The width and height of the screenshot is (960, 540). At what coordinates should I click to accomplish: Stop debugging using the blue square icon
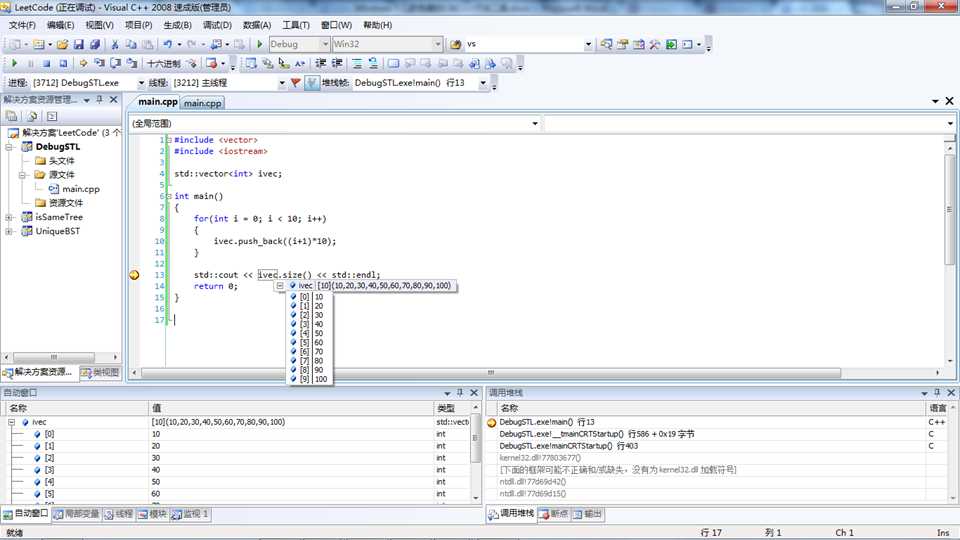tap(47, 63)
